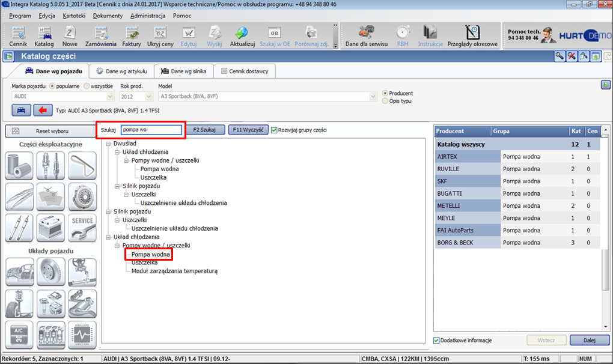Select the drive belt parts icon

click(x=82, y=165)
